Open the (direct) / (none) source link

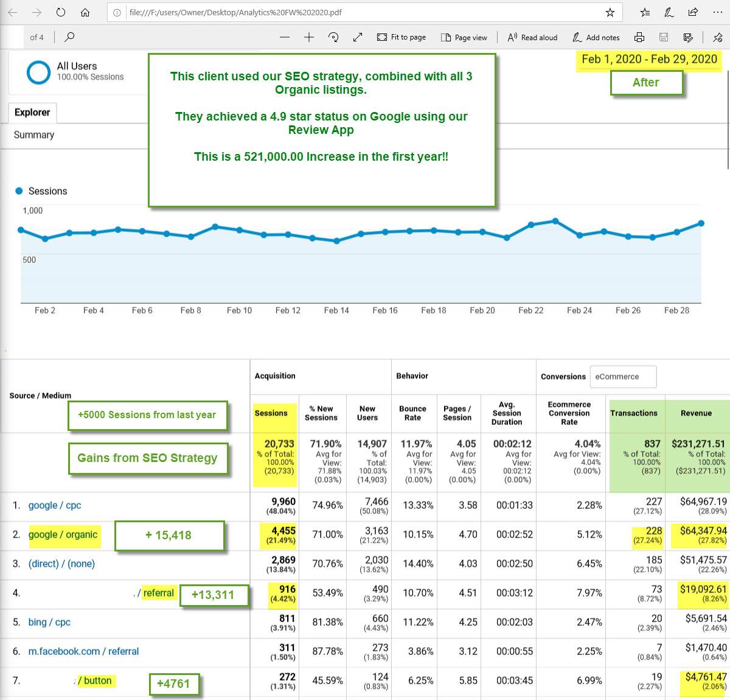click(61, 564)
